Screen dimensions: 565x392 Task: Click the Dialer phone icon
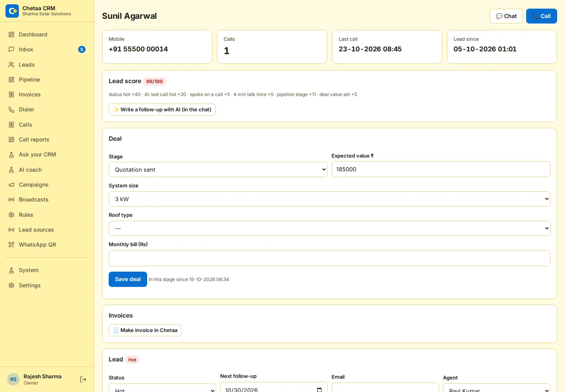tap(11, 109)
